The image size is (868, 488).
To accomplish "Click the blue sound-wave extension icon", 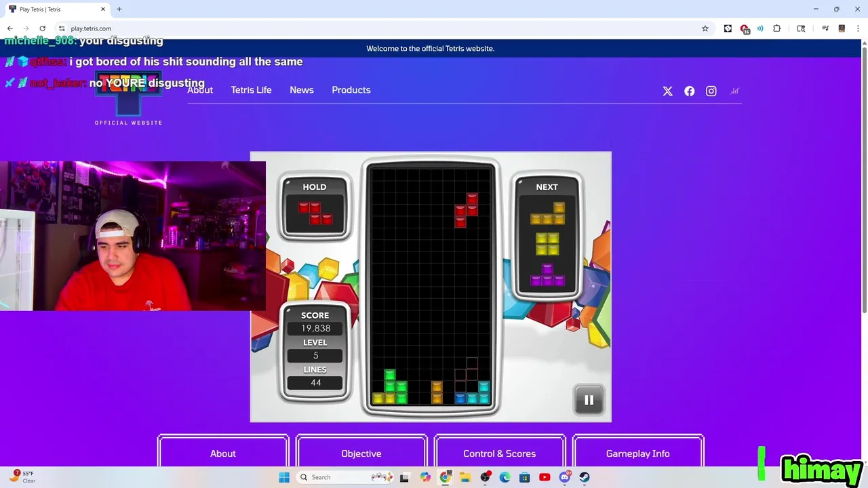I will click(760, 28).
